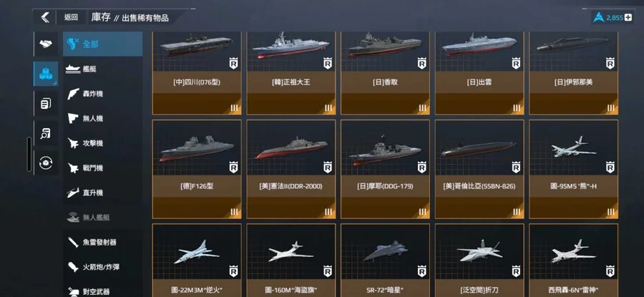The height and width of the screenshot is (297, 644).
Task: Open the box refresh sidebar icon
Action: tap(46, 163)
